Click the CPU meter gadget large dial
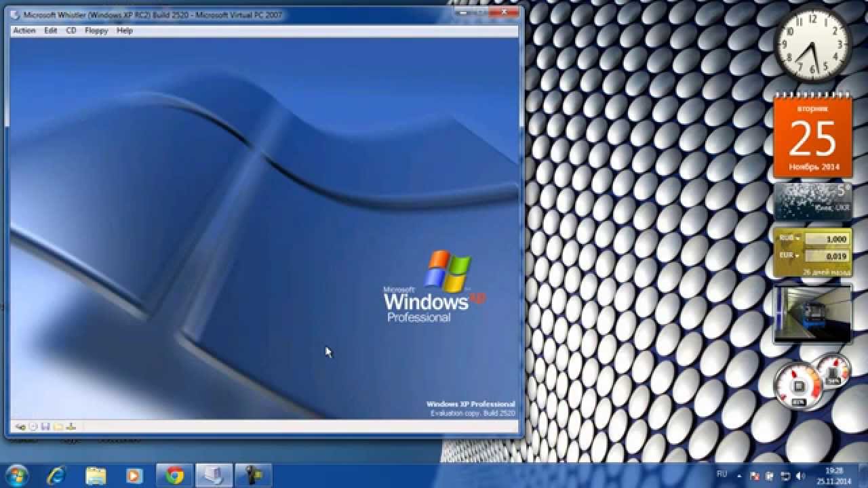868x488 pixels. pos(799,386)
